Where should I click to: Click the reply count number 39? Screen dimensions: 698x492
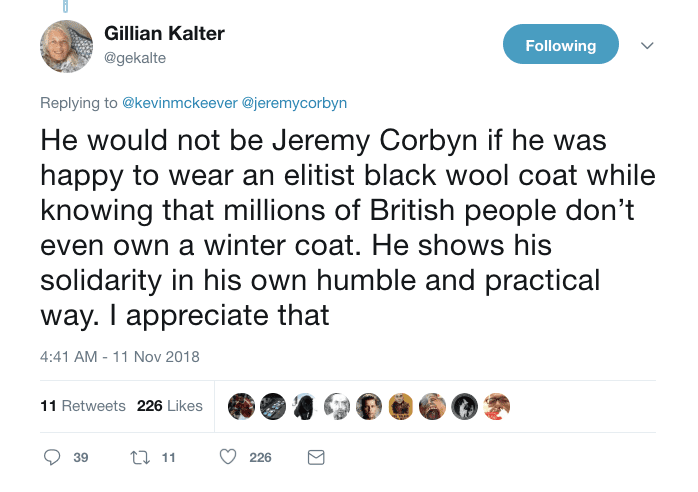tap(81, 458)
